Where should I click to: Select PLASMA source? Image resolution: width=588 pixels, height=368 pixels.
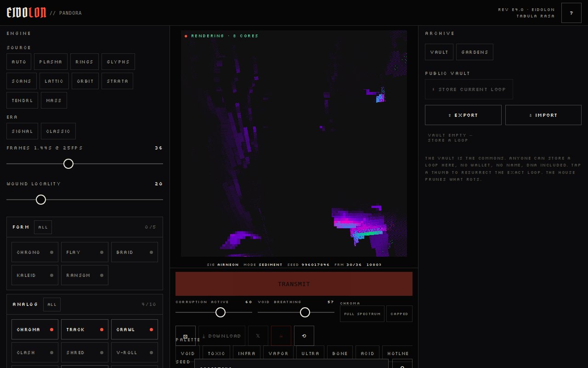pyautogui.click(x=51, y=62)
